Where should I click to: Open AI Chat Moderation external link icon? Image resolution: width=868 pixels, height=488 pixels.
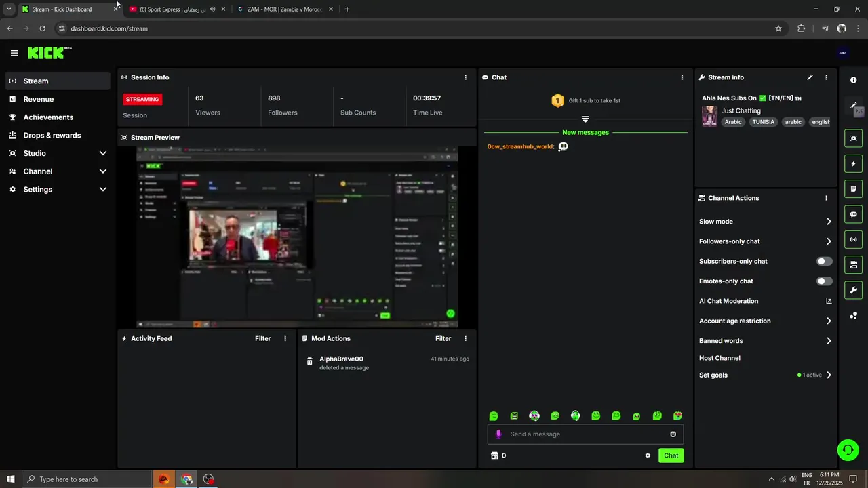[x=829, y=301]
